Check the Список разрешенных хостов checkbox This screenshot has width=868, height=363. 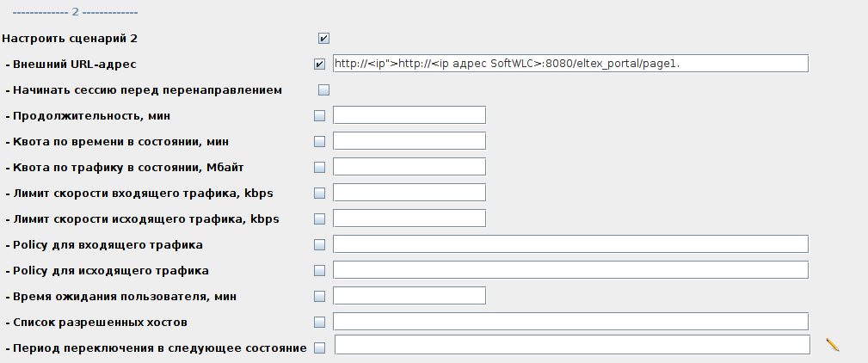point(320,322)
